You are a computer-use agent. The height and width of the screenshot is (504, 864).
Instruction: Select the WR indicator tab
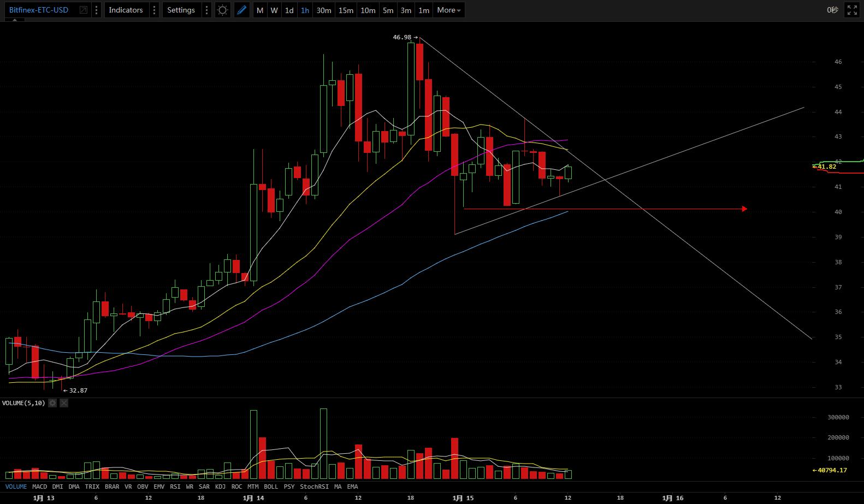click(x=190, y=487)
